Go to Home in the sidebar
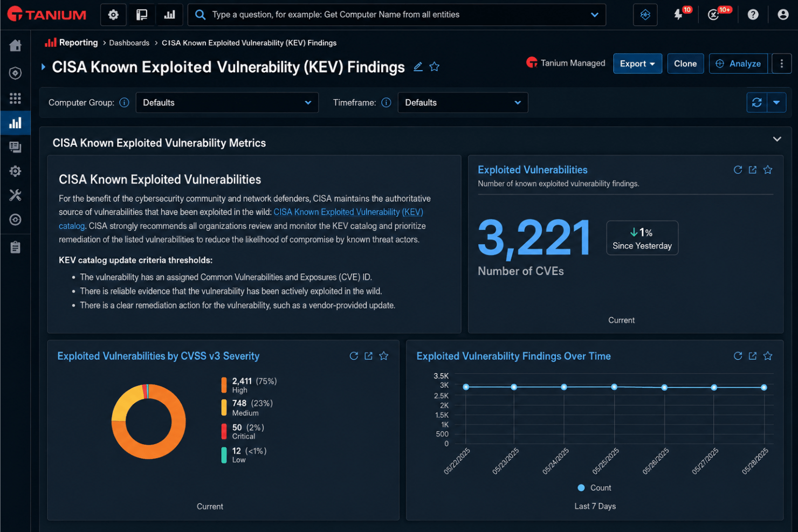 point(16,46)
